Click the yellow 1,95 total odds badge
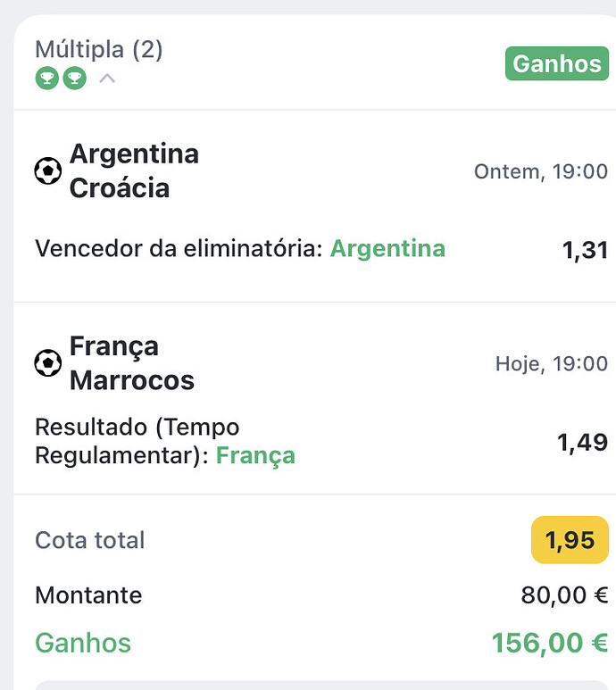 pos(570,540)
